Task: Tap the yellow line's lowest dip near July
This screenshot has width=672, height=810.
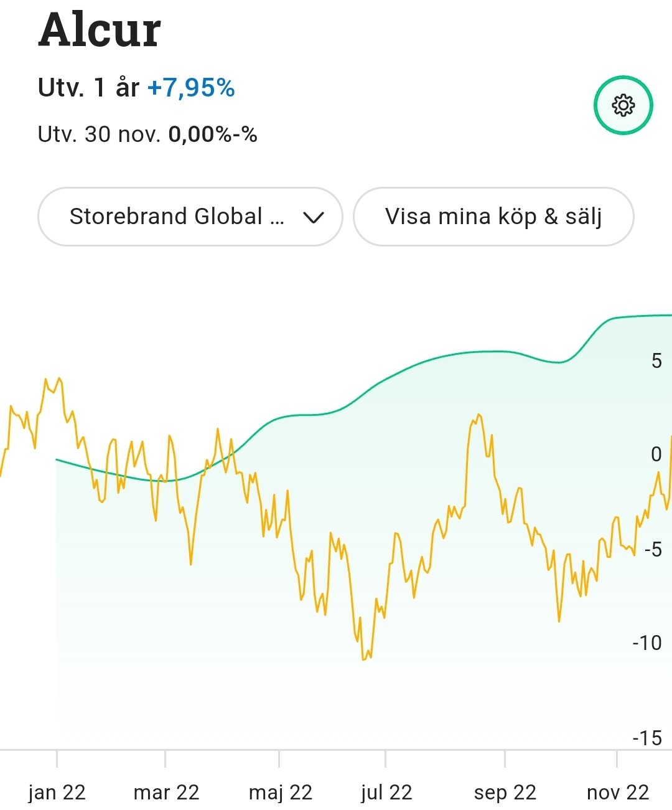Action: pyautogui.click(x=364, y=659)
